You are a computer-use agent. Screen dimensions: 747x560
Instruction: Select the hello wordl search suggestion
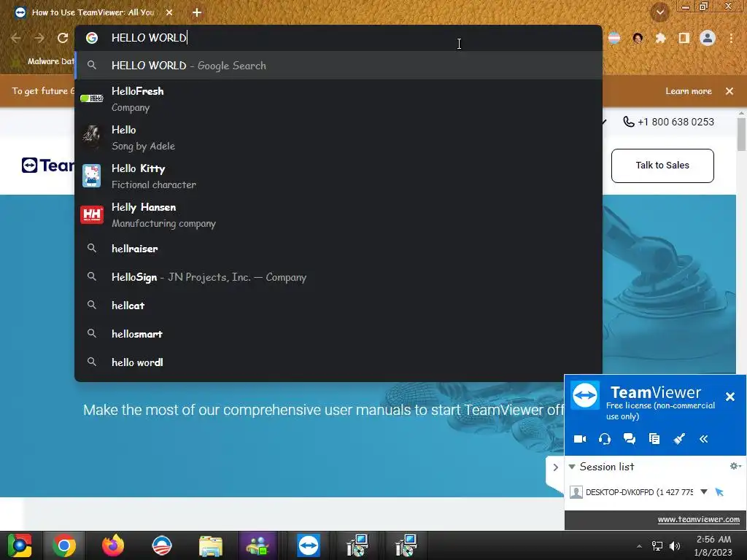[338, 362]
